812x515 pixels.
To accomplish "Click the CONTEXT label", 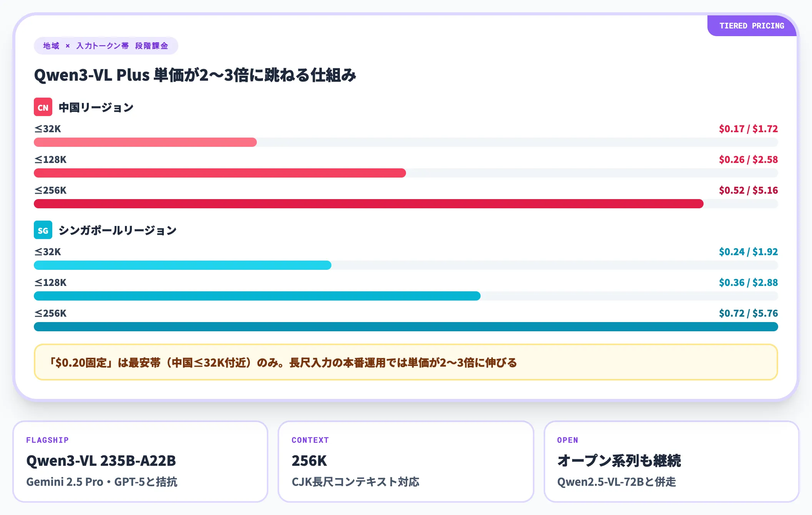I will [x=310, y=440].
